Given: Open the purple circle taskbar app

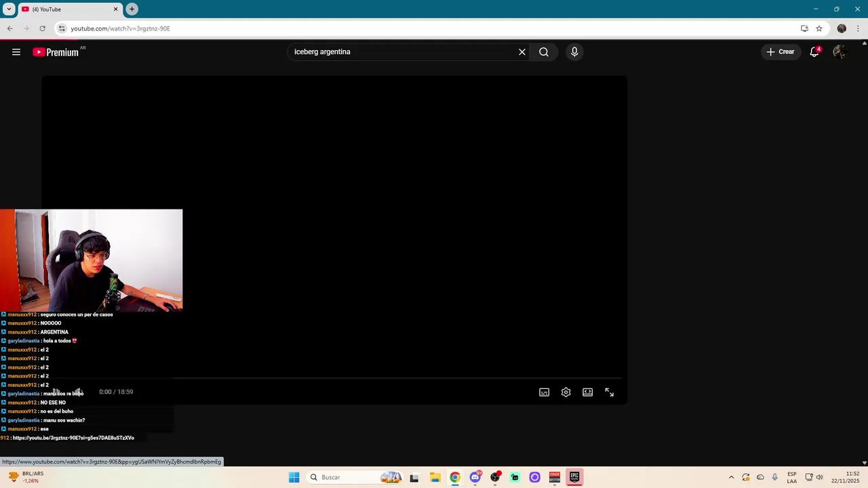Looking at the screenshot, I should point(534,477).
